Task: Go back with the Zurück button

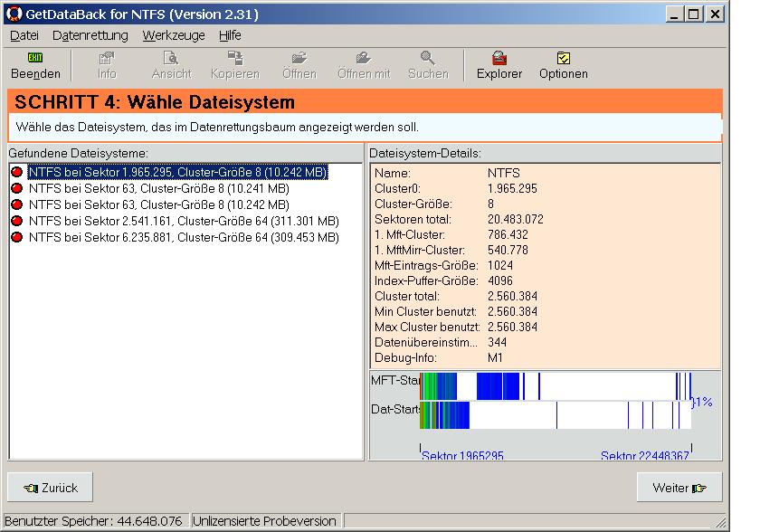Action: pos(50,488)
